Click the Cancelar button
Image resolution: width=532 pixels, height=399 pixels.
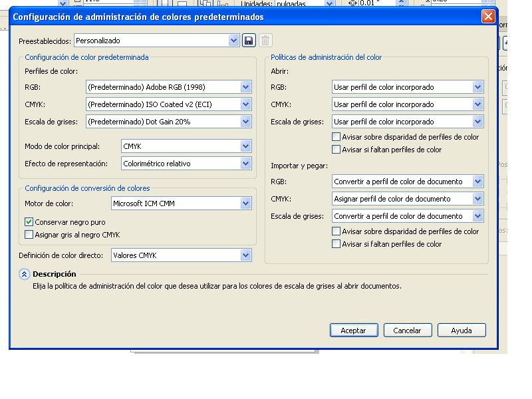point(408,330)
